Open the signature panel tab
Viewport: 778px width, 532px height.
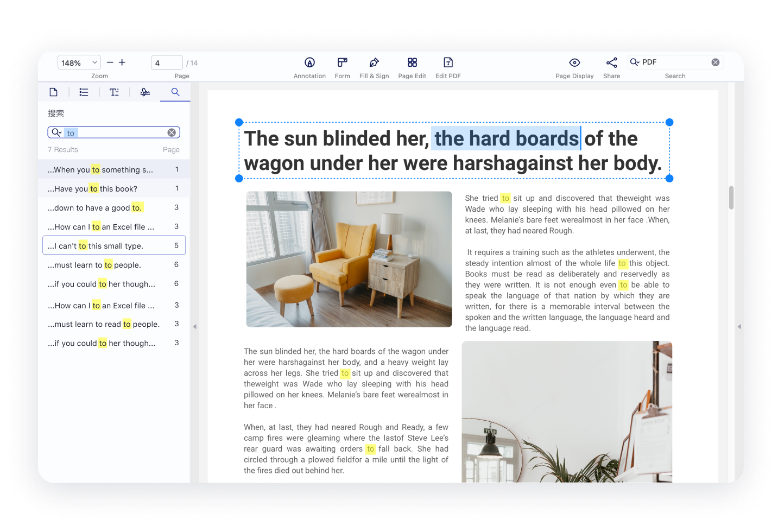(145, 92)
